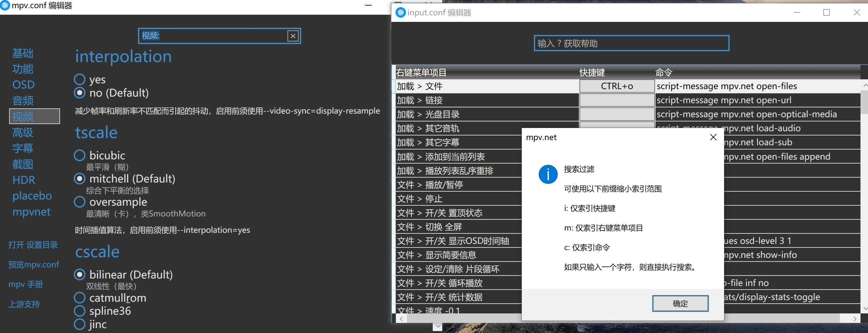The width and height of the screenshot is (868, 333).
Task: Open the 截图 settings category
Action: tap(23, 164)
